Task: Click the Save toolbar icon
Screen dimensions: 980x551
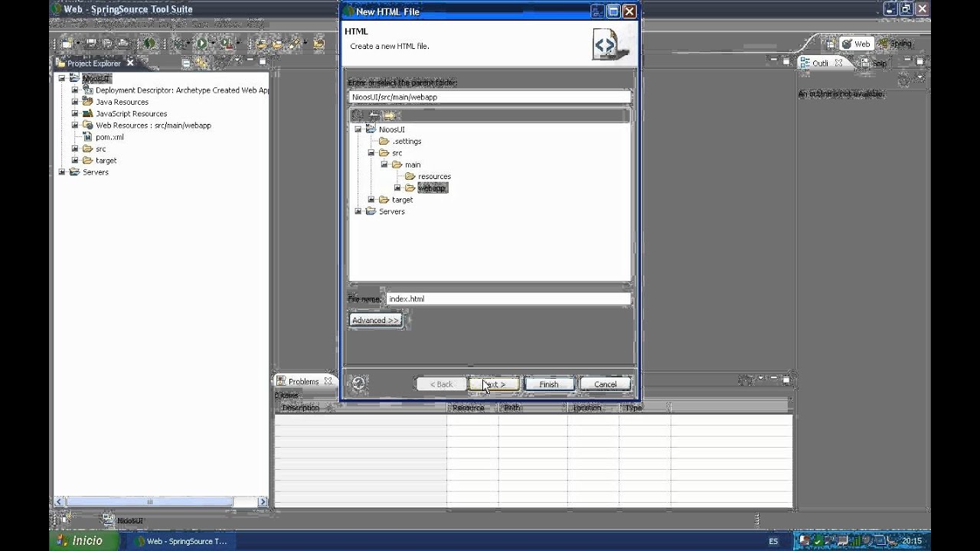Action: point(91,43)
